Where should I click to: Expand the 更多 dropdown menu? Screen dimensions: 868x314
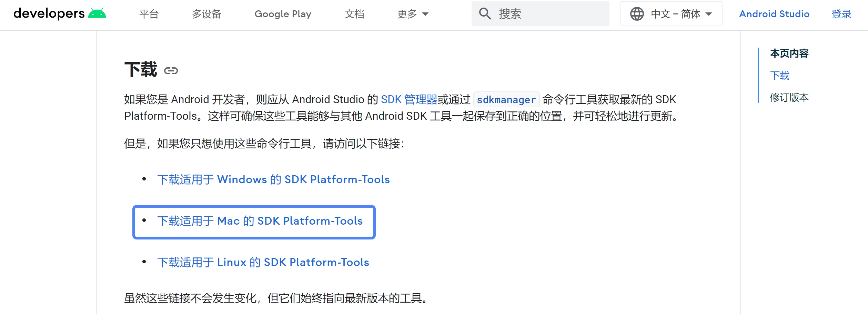coord(413,14)
